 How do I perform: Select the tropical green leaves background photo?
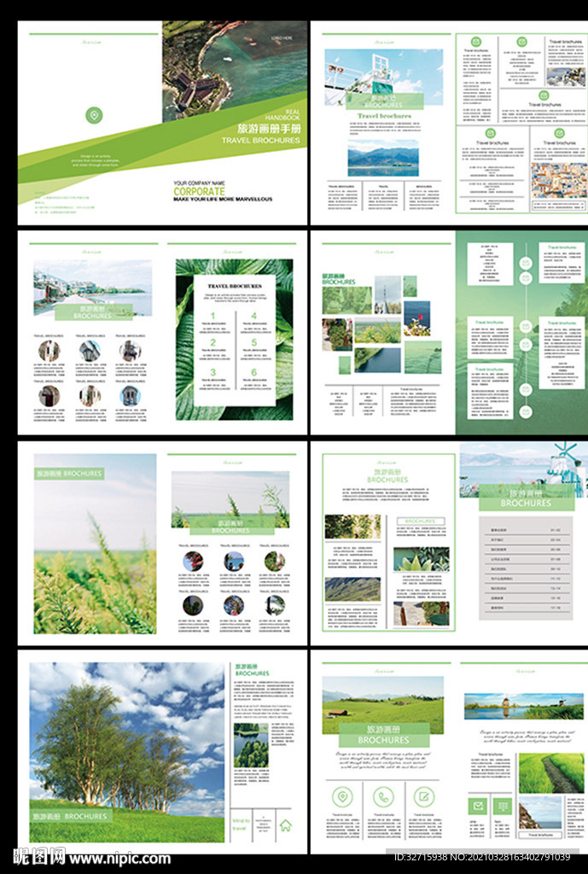click(x=234, y=340)
